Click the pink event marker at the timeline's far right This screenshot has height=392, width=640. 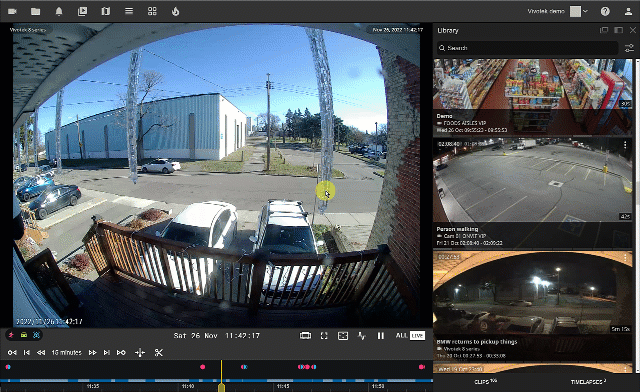coord(422,367)
